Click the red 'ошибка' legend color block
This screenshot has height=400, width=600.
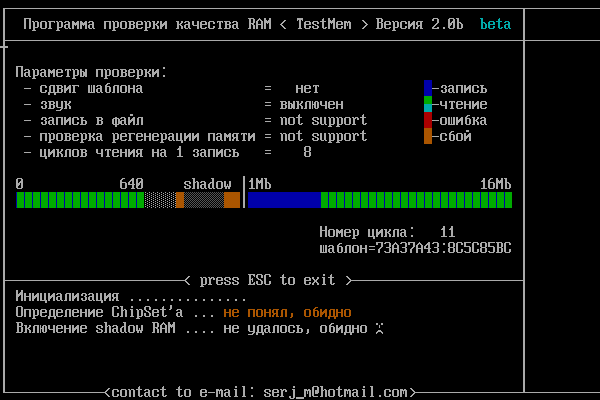[428, 120]
